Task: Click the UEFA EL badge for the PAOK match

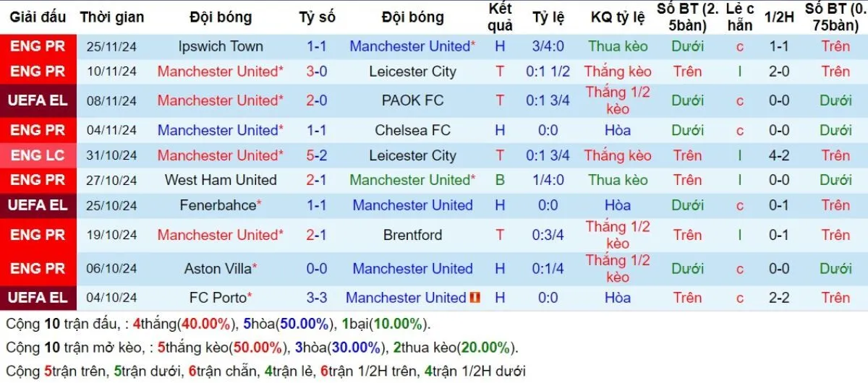Action: coord(38,100)
